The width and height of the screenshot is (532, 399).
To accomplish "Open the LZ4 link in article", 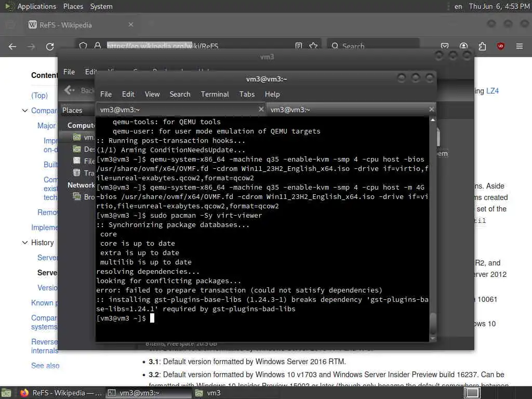I will (493, 91).
